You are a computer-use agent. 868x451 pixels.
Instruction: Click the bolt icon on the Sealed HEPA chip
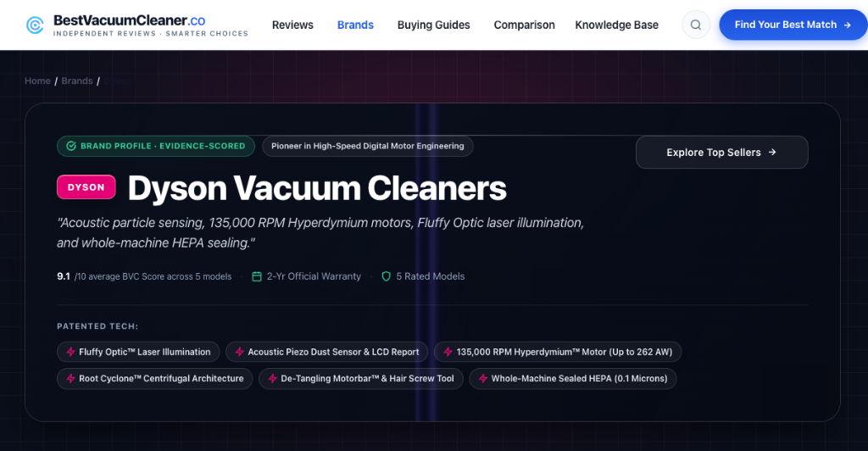(483, 378)
